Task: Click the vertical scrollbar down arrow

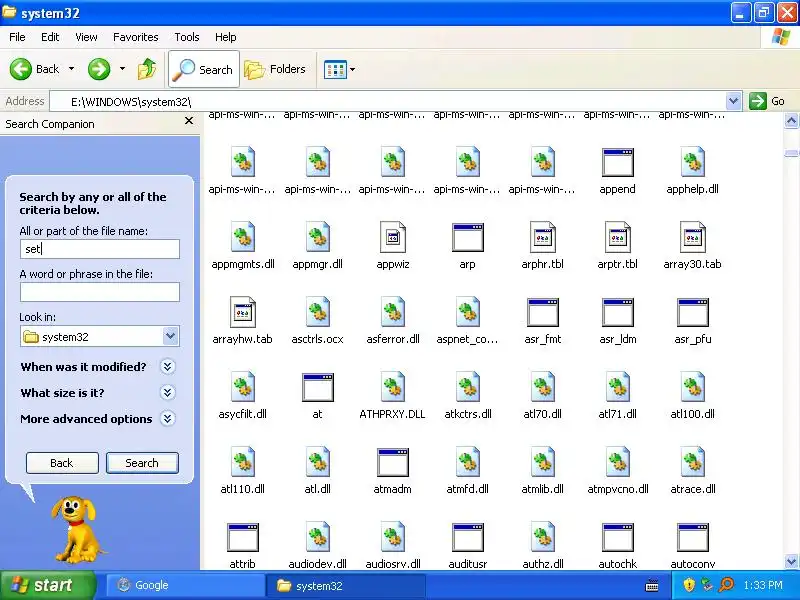Action: click(x=791, y=562)
